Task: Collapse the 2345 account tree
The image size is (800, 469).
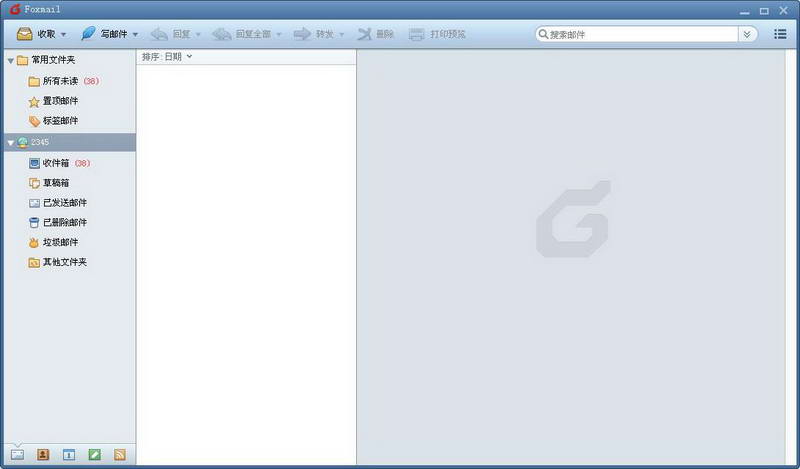Action: 10,143
